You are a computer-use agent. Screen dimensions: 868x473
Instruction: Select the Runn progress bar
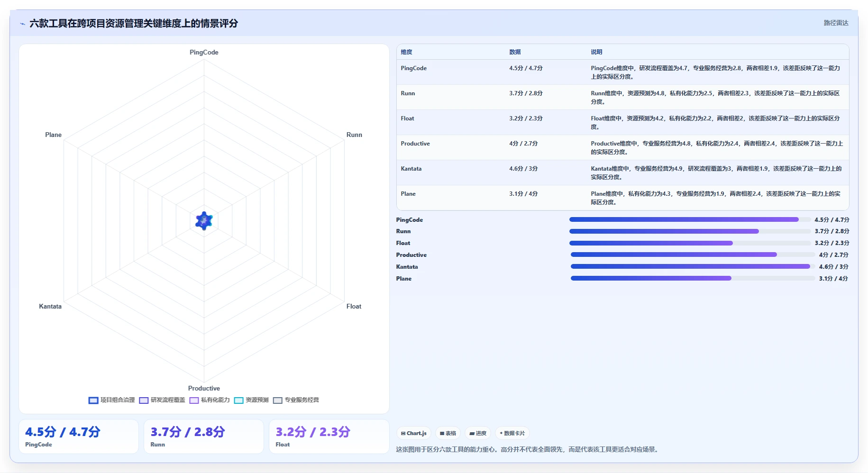(x=690, y=231)
